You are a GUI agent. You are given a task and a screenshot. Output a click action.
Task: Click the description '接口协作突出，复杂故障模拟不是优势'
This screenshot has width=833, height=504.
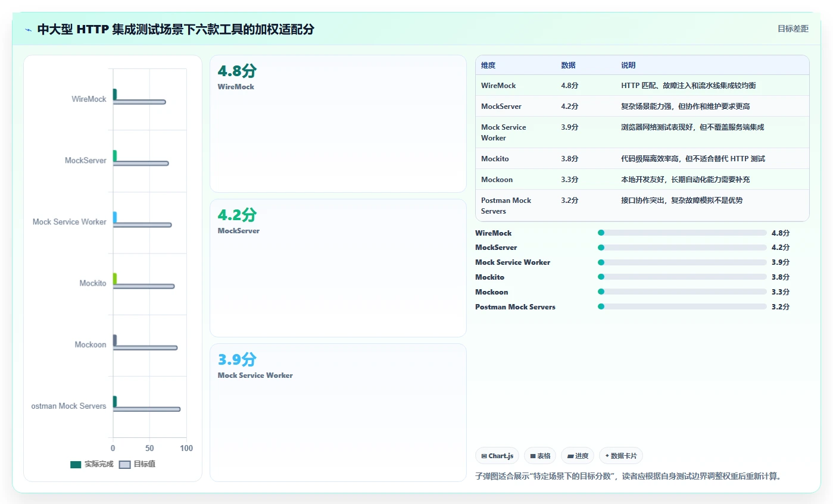pyautogui.click(x=682, y=201)
